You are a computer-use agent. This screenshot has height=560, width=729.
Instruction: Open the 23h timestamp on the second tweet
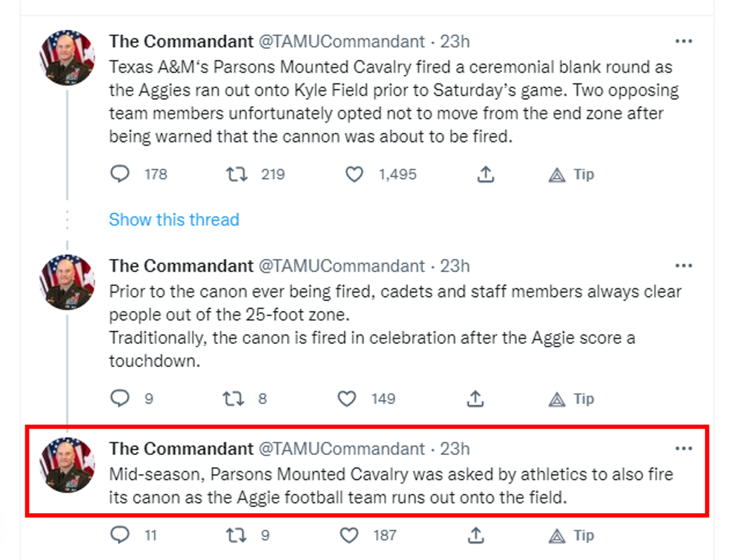click(454, 266)
